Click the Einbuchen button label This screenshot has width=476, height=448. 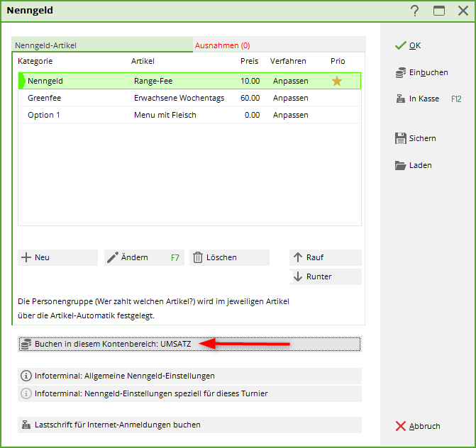pyautogui.click(x=428, y=72)
